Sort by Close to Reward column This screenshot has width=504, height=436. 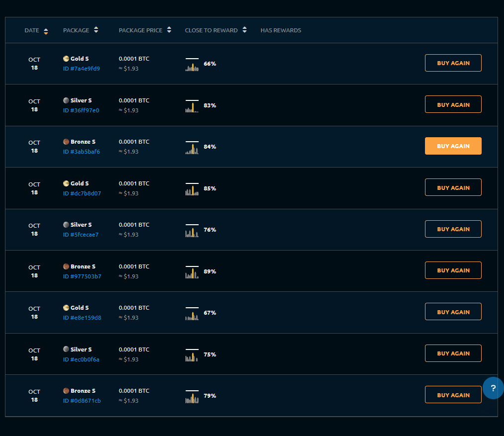(x=216, y=30)
